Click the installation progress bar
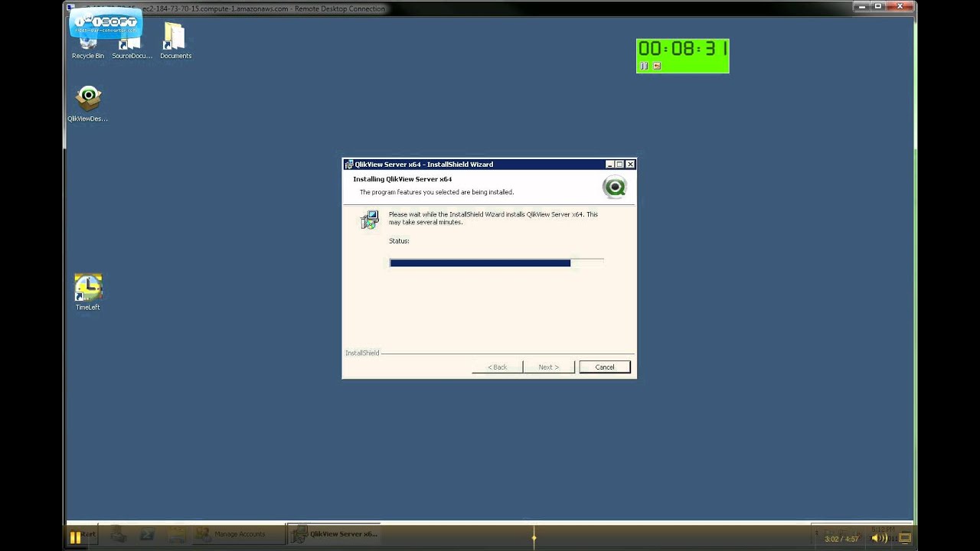This screenshot has height=551, width=980. point(496,262)
